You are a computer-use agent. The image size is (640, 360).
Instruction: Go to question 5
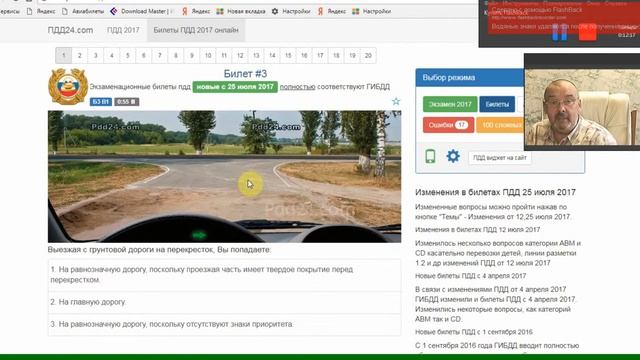127,56
